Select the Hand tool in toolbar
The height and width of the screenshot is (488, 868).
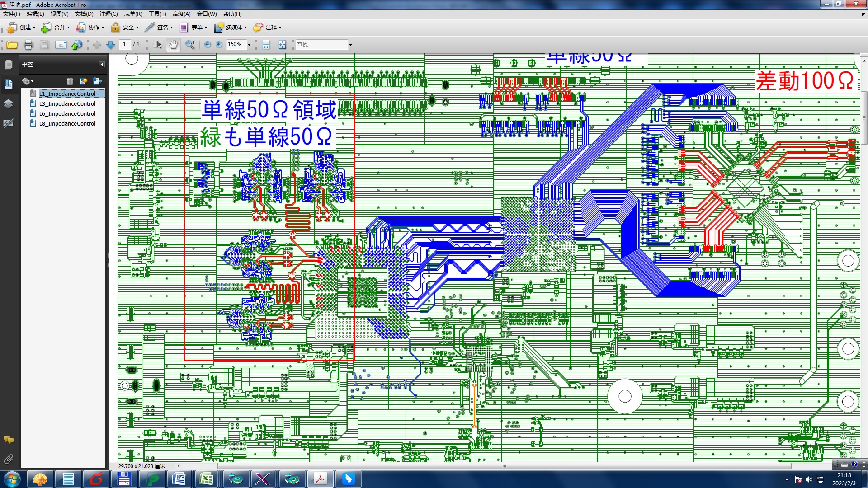173,44
